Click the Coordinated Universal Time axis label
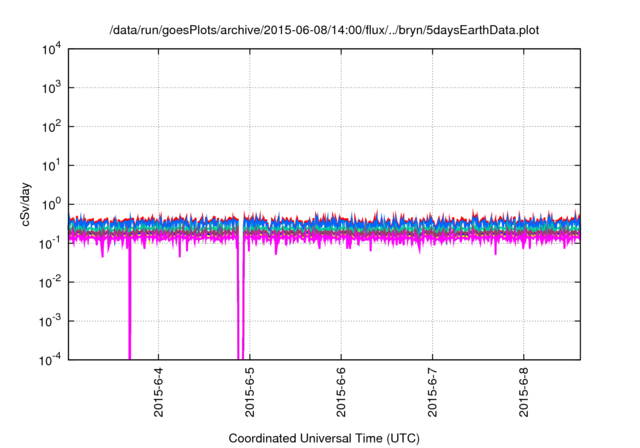The height and width of the screenshot is (448, 640). [x=324, y=438]
